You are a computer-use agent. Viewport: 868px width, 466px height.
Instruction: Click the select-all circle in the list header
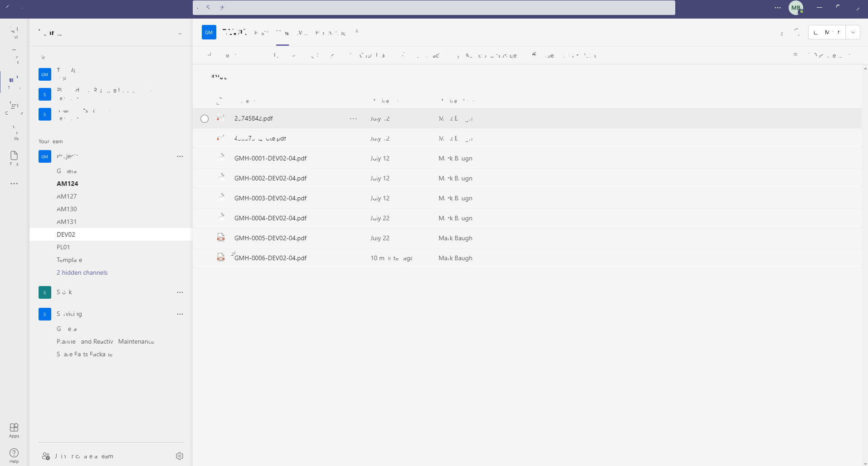pos(205,101)
